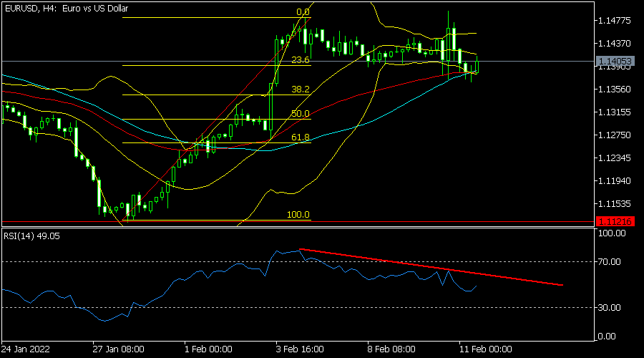Click the RSI(14) 49.05 indicator label

pos(31,236)
